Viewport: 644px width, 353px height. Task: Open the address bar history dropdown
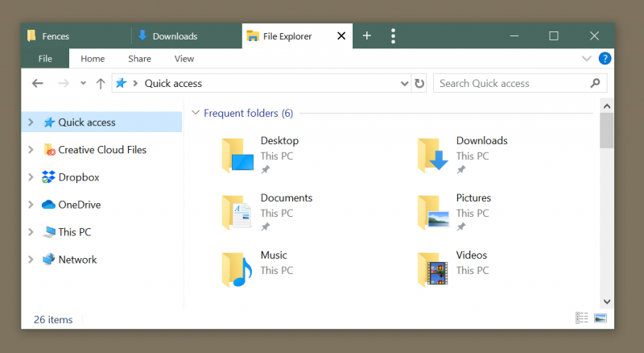(404, 84)
